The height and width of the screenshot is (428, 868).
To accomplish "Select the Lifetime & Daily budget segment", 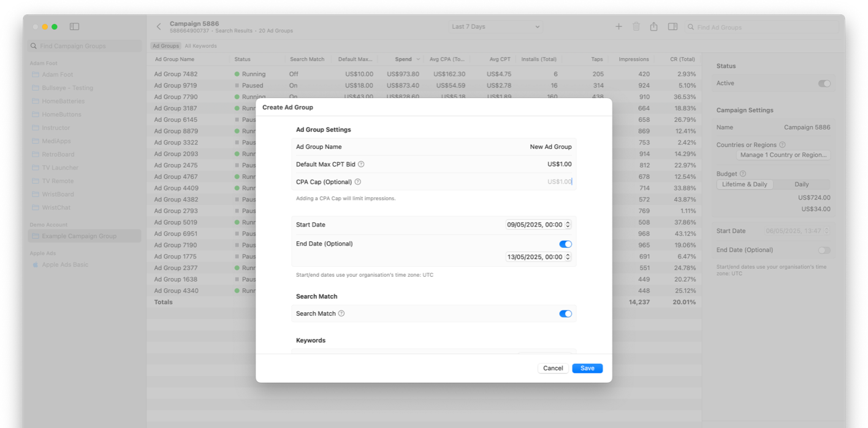I will coord(745,184).
